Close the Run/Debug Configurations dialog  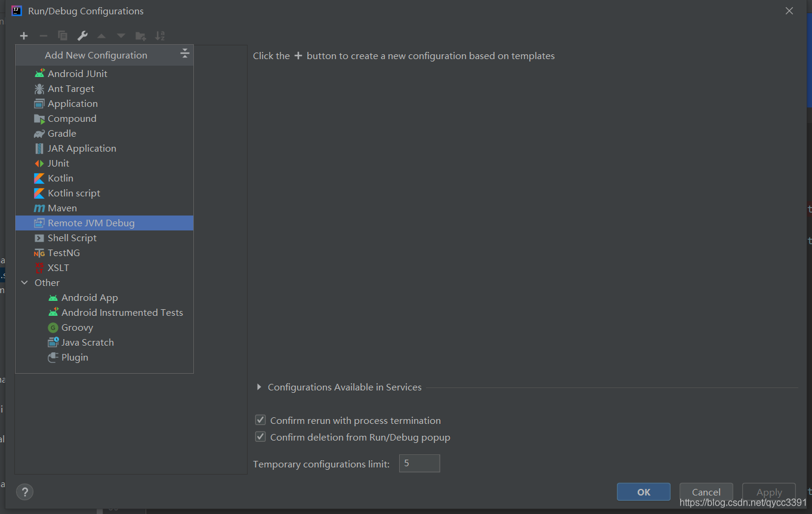(789, 11)
